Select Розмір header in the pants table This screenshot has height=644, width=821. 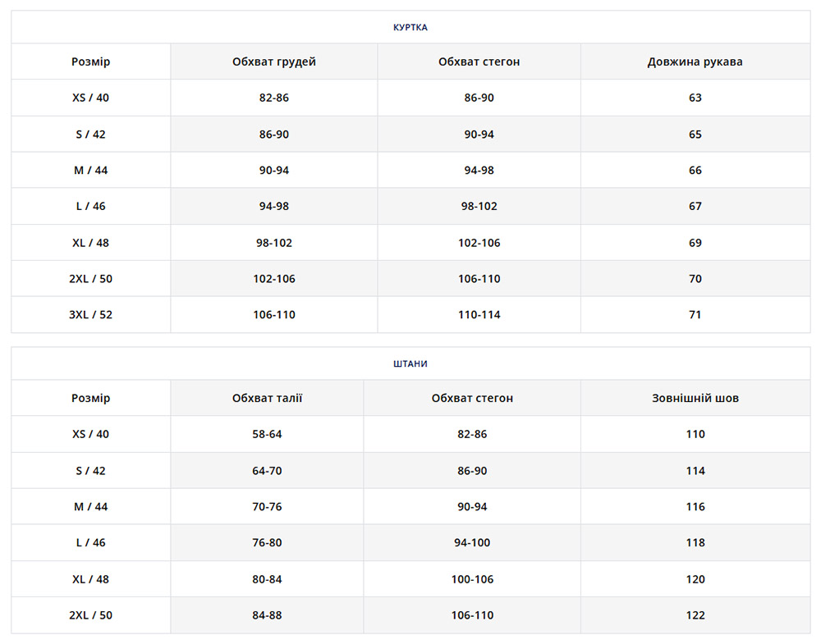[90, 398]
